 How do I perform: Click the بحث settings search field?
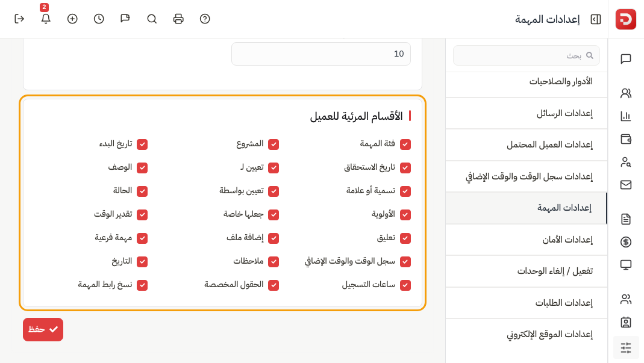tap(527, 55)
